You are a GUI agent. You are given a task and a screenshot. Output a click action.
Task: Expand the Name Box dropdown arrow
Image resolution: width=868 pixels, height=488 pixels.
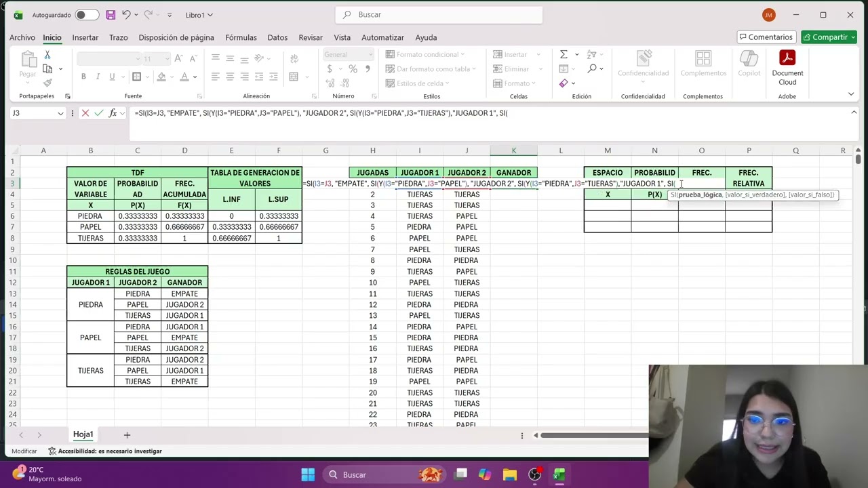pos(60,113)
